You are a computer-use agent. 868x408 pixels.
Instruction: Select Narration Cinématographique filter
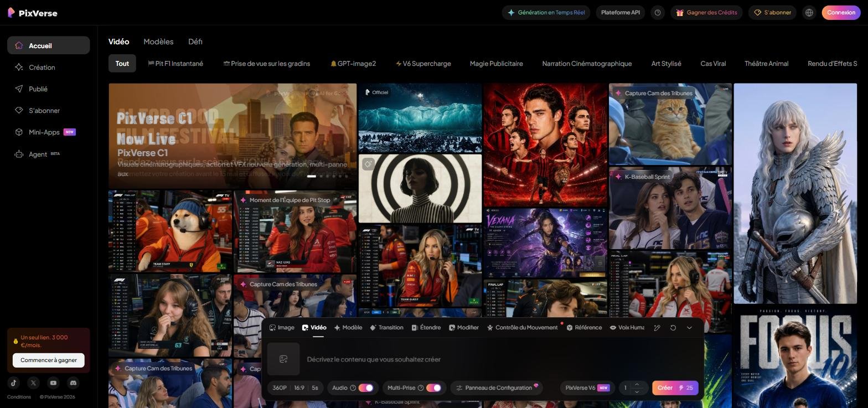[587, 64]
